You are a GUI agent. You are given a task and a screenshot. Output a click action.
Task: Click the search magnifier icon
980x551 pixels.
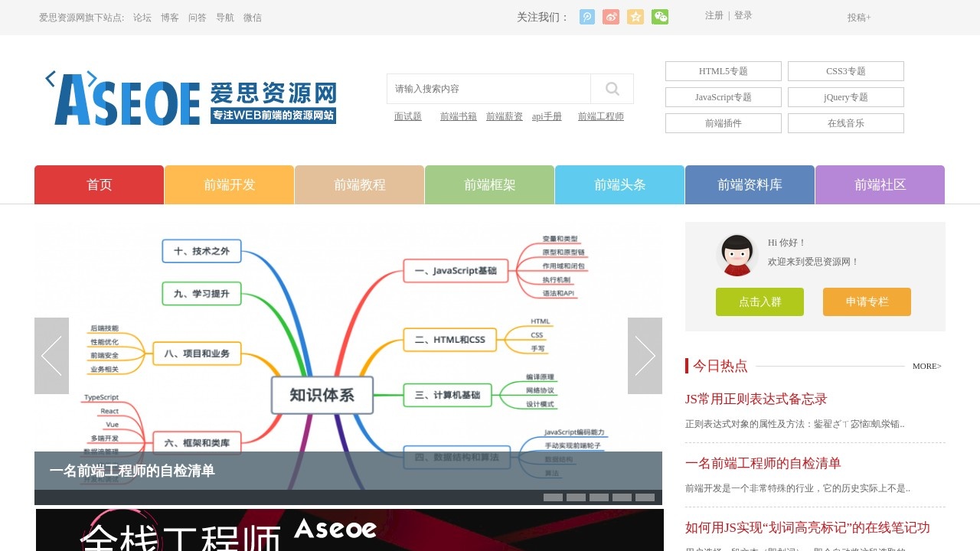click(612, 88)
